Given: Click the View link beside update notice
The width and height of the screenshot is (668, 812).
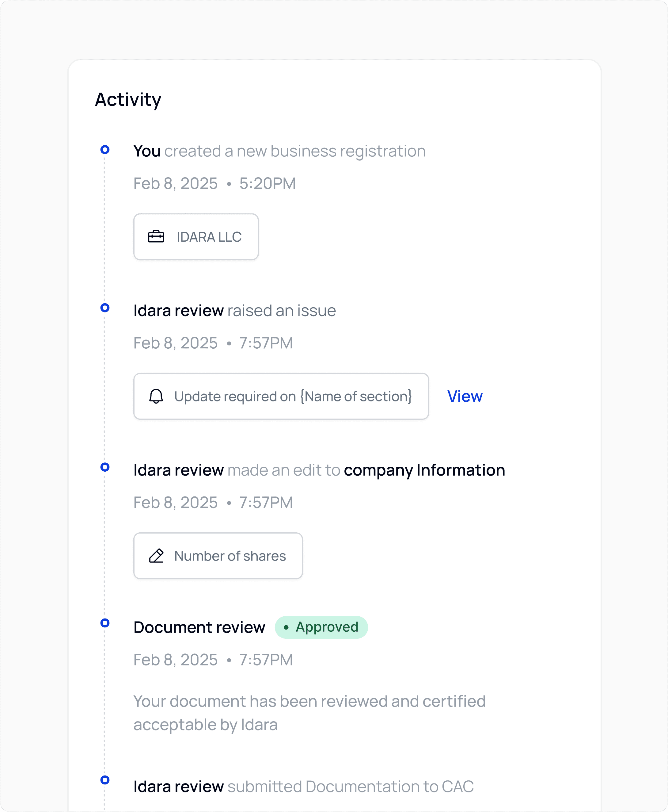Looking at the screenshot, I should click(x=465, y=396).
